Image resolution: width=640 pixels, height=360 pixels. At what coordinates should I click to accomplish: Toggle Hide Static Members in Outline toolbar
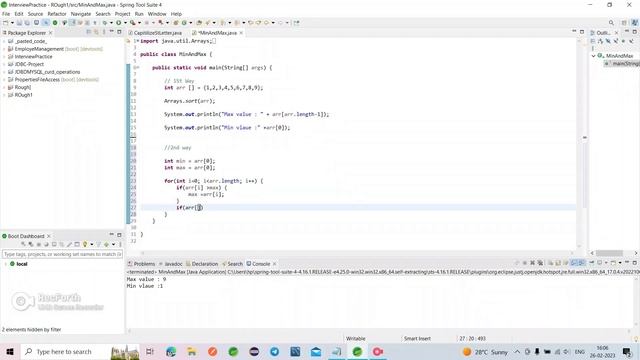pyautogui.click(x=616, y=41)
